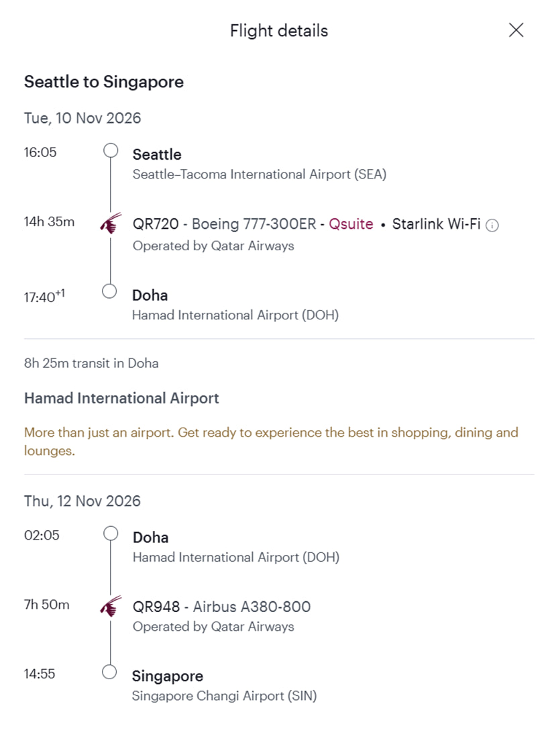The width and height of the screenshot is (560, 755).
Task: Click the Tue, 10 Nov 2026 date
Action: tap(82, 118)
